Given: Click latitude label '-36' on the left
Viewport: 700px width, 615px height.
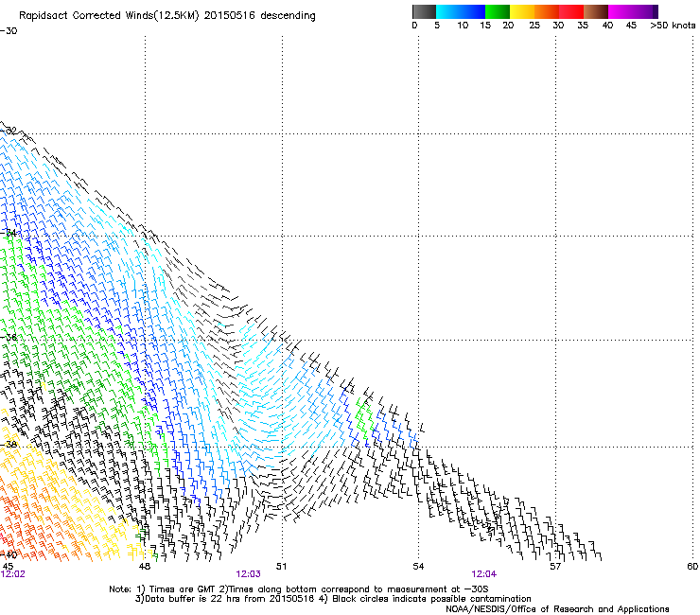Looking at the screenshot, I should tap(9, 337).
